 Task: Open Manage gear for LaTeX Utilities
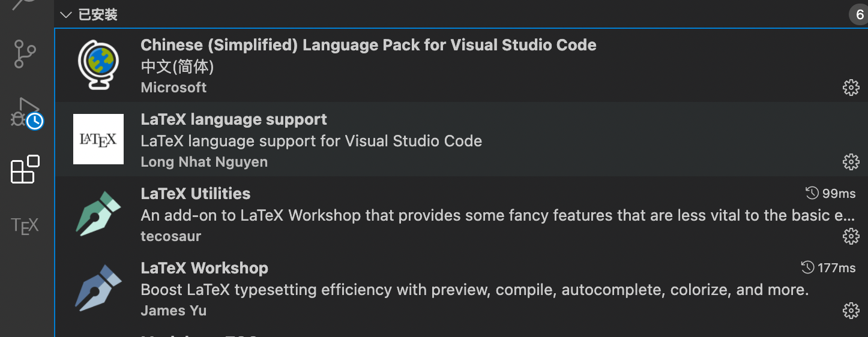coord(851,236)
